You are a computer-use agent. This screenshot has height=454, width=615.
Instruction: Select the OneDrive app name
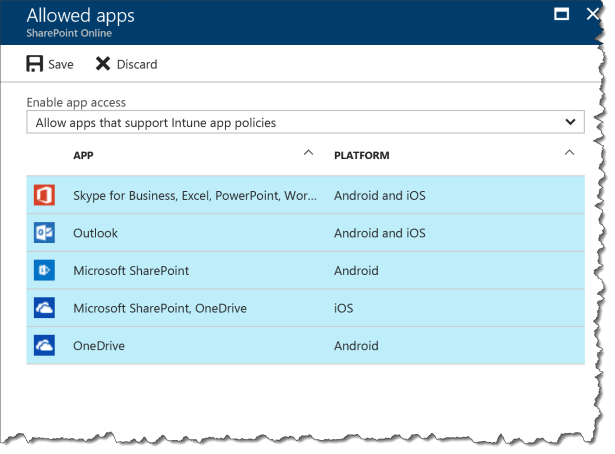click(99, 346)
